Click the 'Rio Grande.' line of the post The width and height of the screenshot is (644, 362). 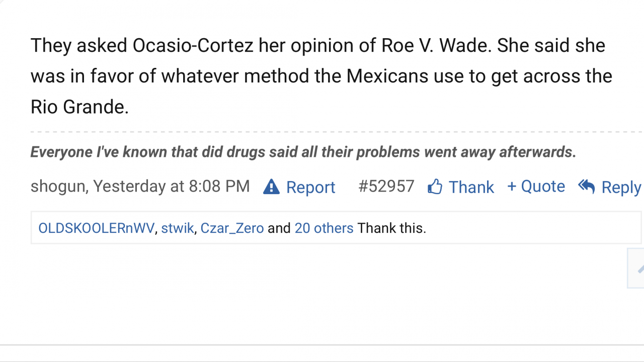(79, 107)
